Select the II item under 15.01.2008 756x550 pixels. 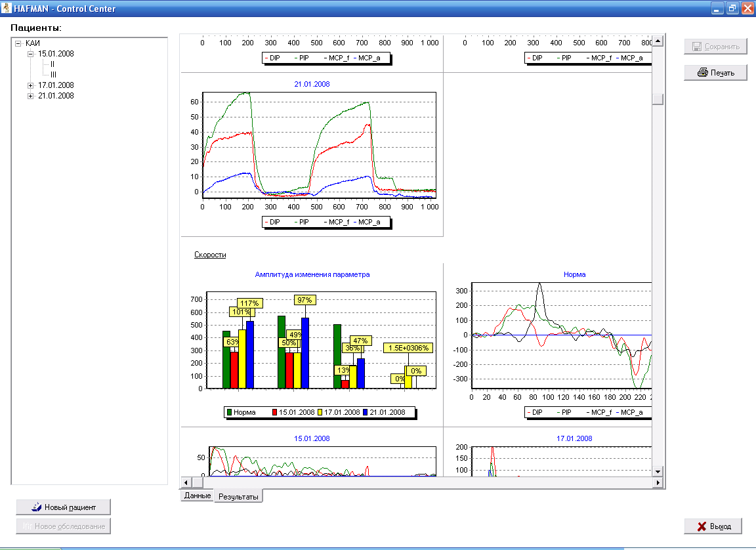coord(52,64)
